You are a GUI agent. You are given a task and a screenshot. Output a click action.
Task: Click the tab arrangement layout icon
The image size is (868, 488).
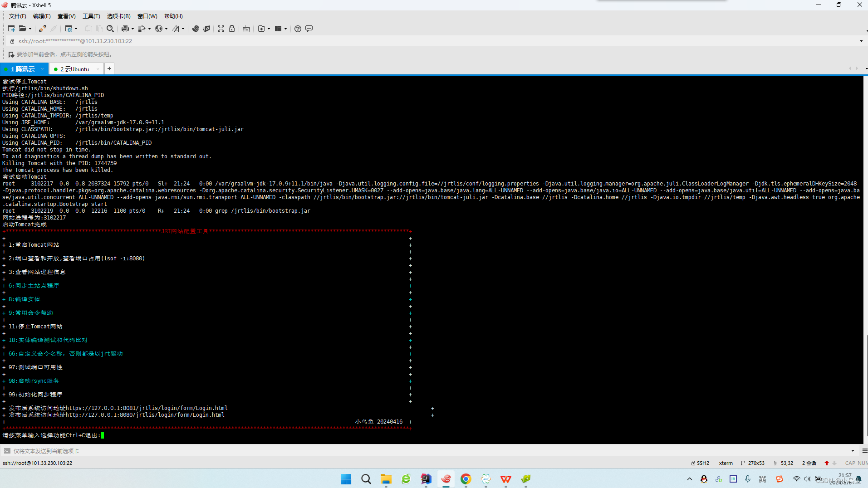pos(278,29)
